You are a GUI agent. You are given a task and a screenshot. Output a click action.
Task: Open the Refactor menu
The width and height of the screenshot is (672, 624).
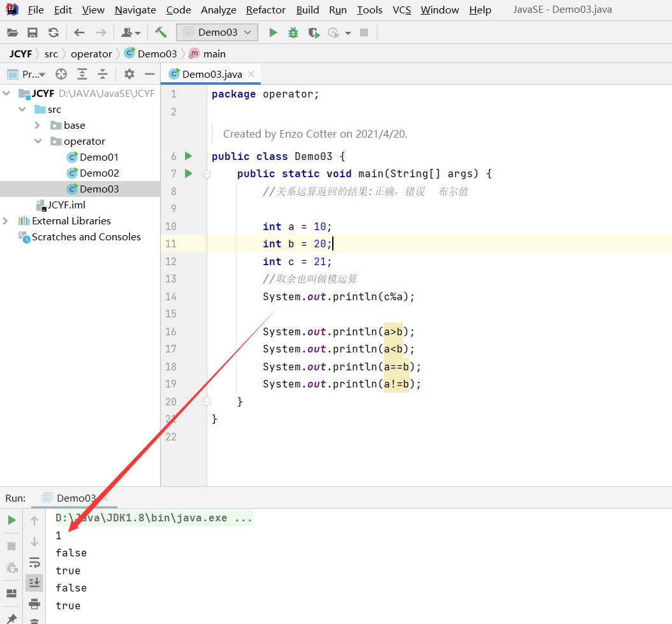[266, 10]
